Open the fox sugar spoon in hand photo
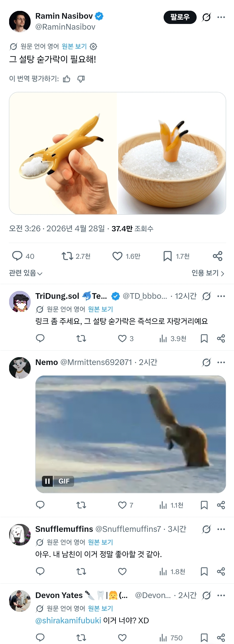Screen dimensions: 234x644 coord(63,153)
